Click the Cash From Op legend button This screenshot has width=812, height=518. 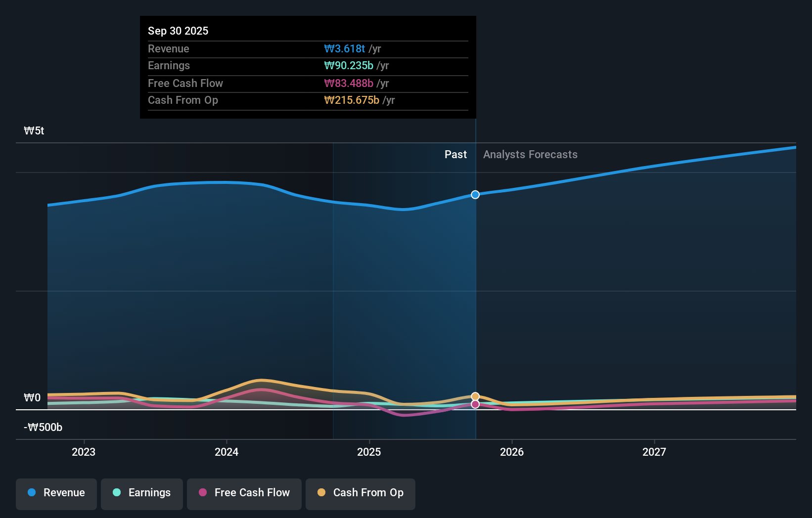click(360, 493)
